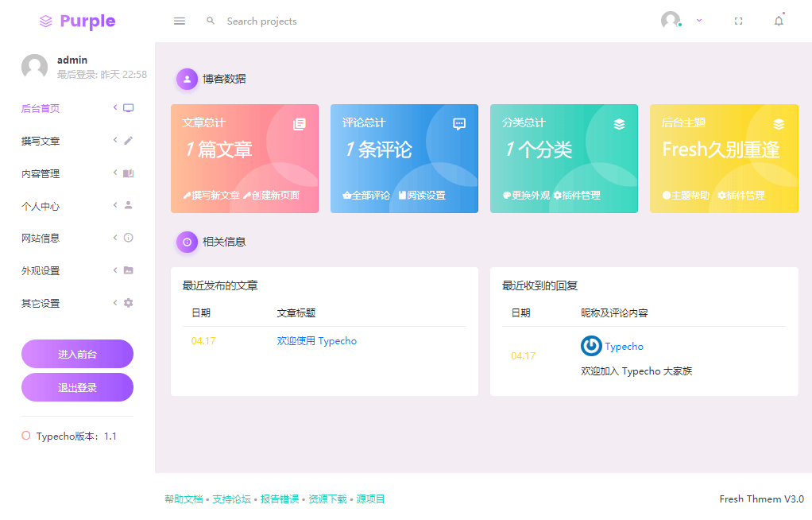812x520 pixels.
Task: Click the pencil icon beside 撰写文章
Action: 130,141
